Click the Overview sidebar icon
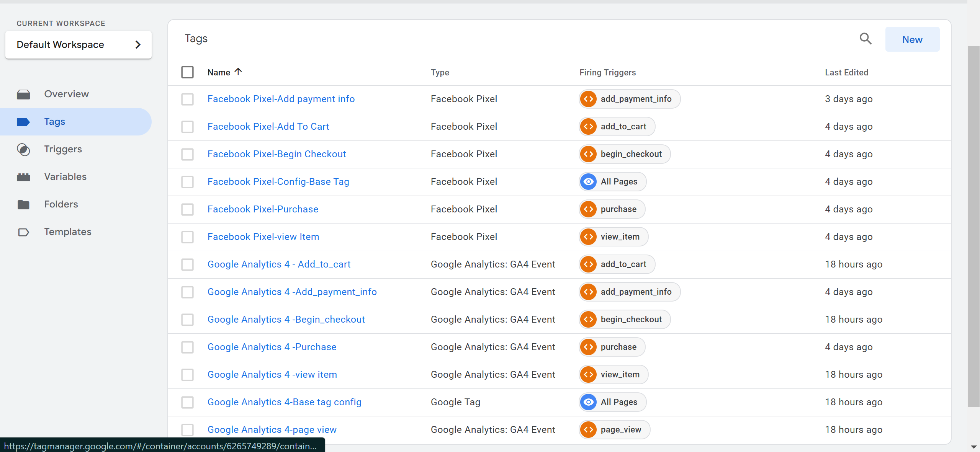 click(x=23, y=94)
